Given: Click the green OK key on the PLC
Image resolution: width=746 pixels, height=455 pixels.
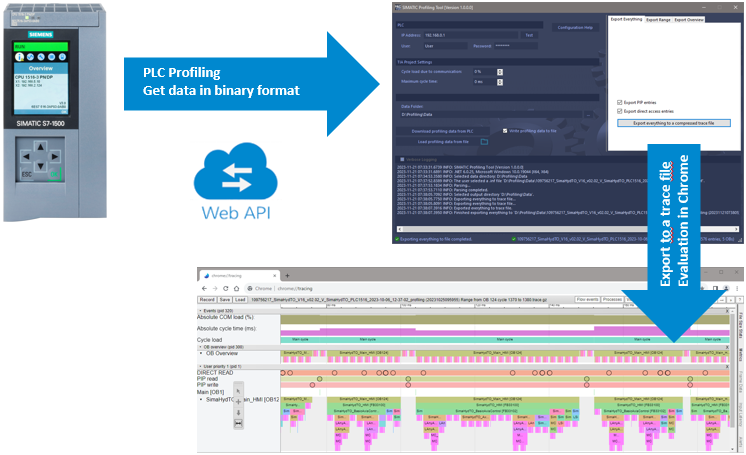Looking at the screenshot, I should point(54,175).
